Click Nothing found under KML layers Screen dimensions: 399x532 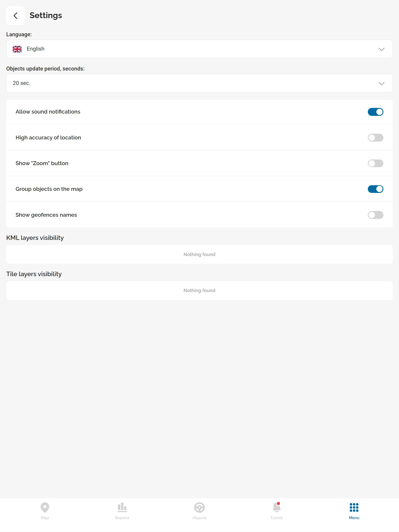coord(199,254)
